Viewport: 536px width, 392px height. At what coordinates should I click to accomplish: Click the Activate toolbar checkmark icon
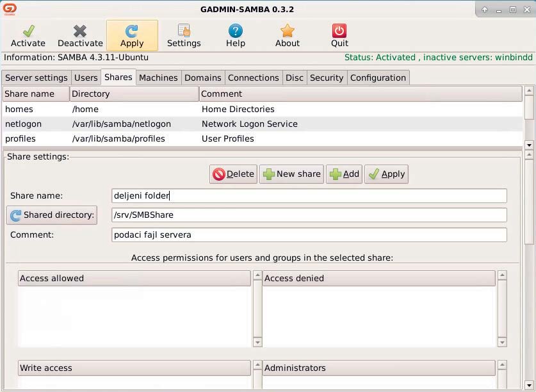pyautogui.click(x=29, y=31)
